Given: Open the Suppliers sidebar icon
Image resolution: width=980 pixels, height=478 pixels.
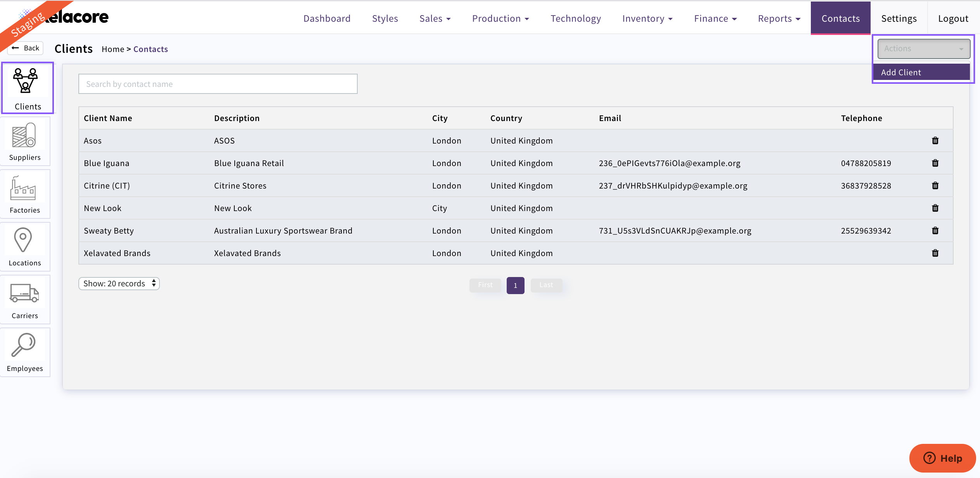Looking at the screenshot, I should point(25,142).
